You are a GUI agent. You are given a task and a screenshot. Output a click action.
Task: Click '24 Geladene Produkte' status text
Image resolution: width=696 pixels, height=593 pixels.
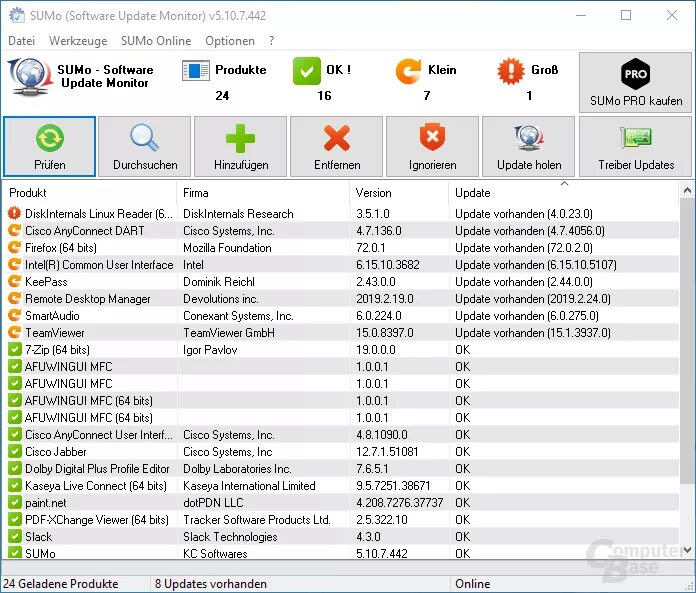coord(60,584)
